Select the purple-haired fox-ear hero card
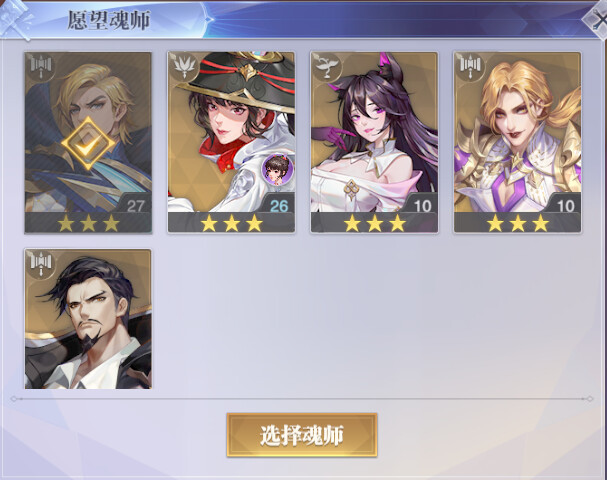Viewport: 607px width, 480px height. 374,142
